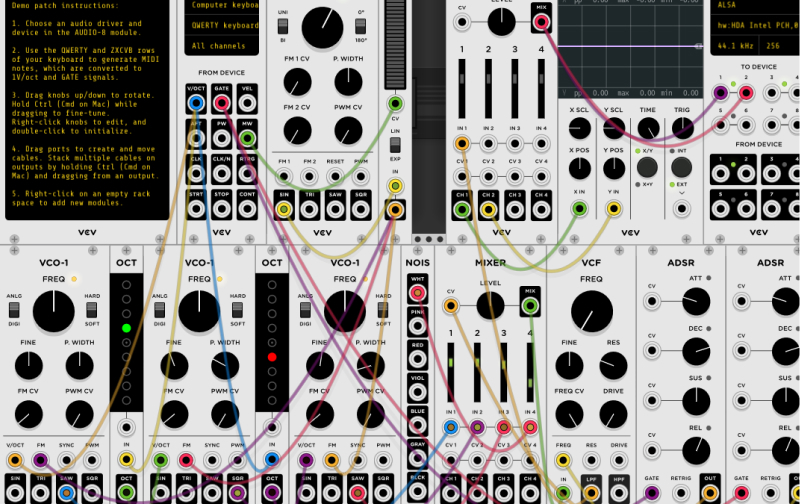Click the 'Demo patch instructions:' heading text
This screenshot has width=800, height=504.
click(x=65, y=6)
